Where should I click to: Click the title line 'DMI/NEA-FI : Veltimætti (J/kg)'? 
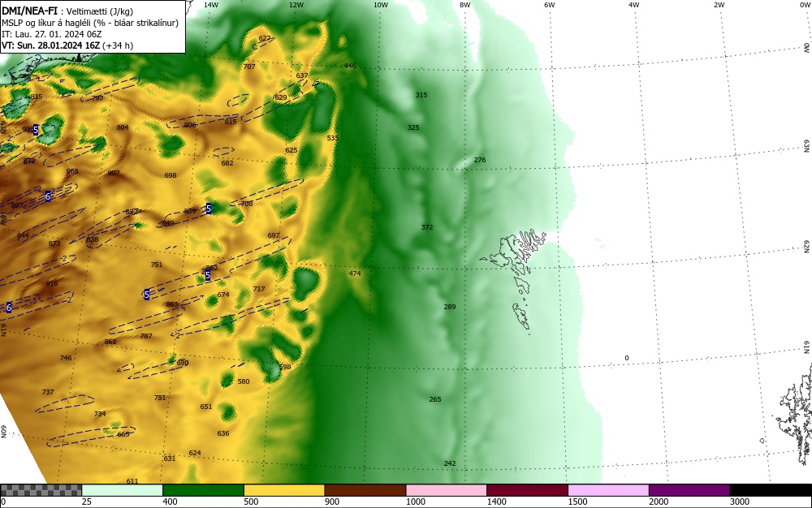point(67,11)
